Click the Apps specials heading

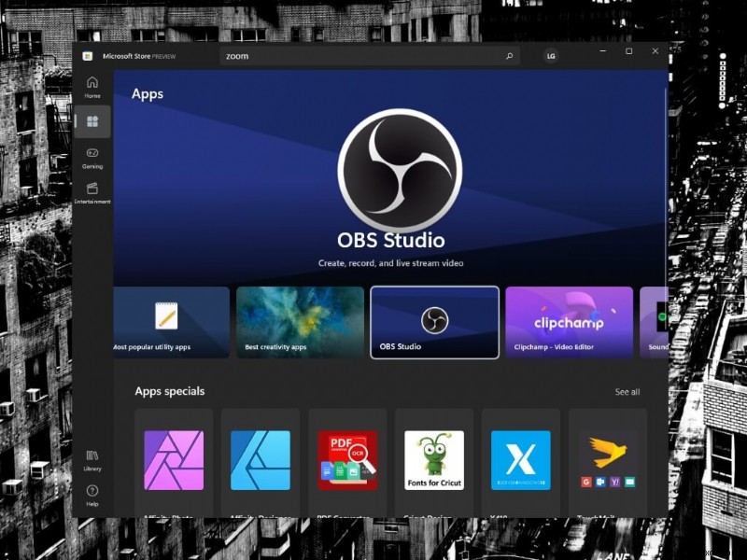(x=170, y=391)
